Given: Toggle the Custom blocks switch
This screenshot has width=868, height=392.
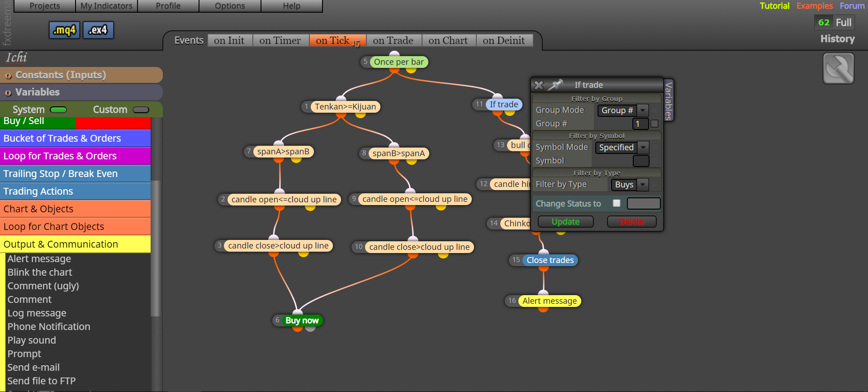Looking at the screenshot, I should click(x=141, y=110).
